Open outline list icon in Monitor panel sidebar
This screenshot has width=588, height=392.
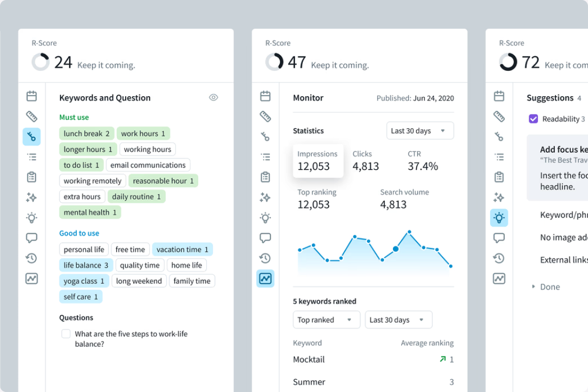click(265, 157)
